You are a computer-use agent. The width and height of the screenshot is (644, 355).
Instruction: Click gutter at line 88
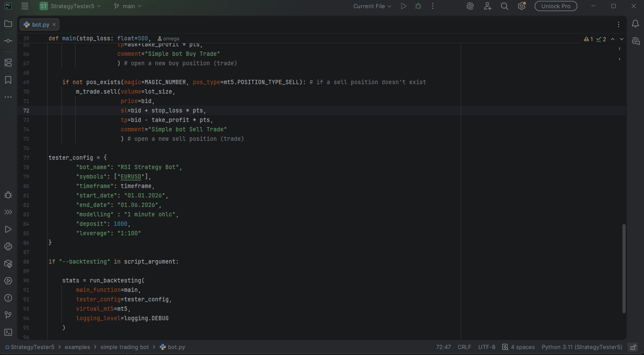tap(26, 261)
